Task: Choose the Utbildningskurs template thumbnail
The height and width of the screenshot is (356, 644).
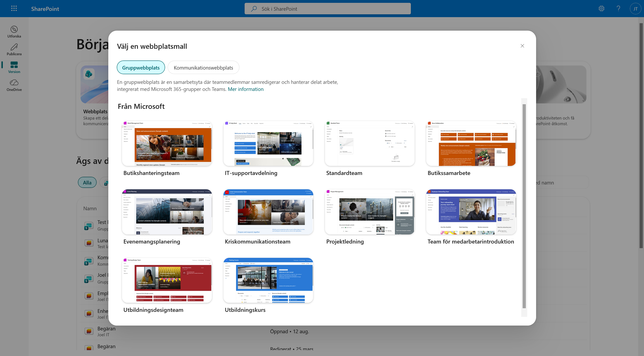Action: click(268, 280)
